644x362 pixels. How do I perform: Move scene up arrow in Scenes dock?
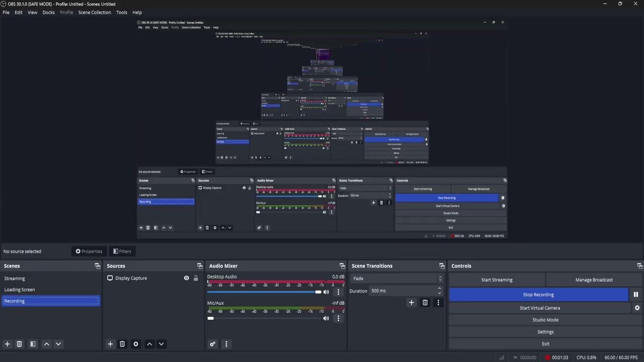(46, 344)
